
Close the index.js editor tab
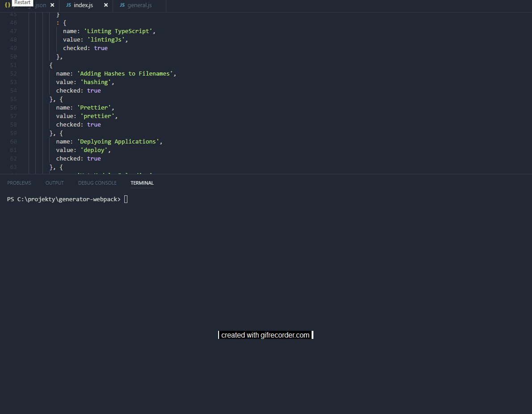tap(106, 5)
